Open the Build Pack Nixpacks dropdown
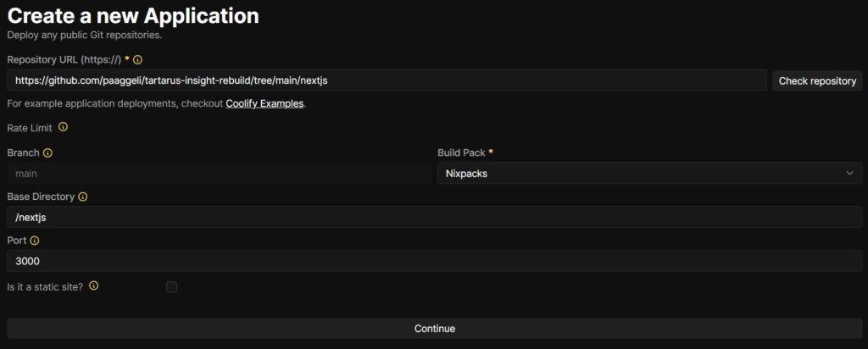This screenshot has width=868, height=349. 649,173
